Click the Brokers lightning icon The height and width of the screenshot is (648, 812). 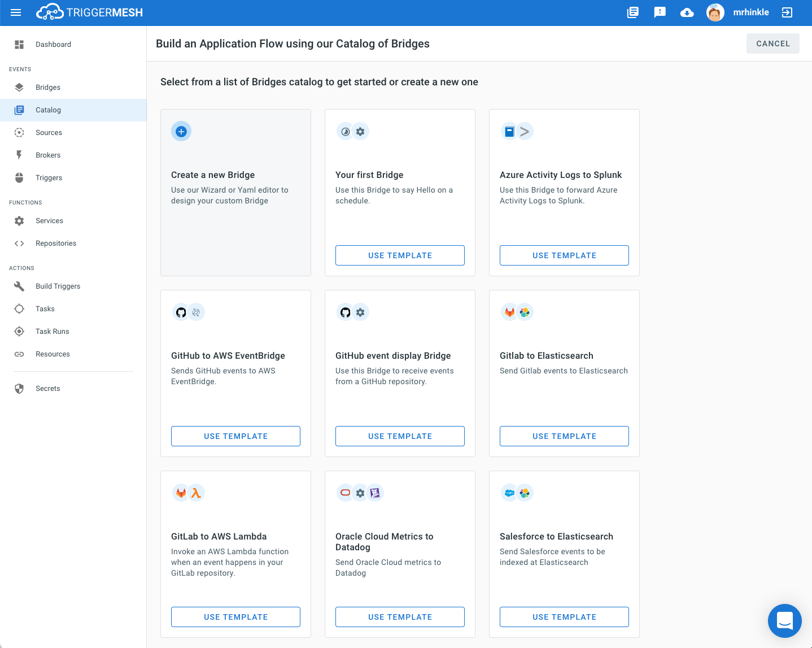pyautogui.click(x=19, y=155)
